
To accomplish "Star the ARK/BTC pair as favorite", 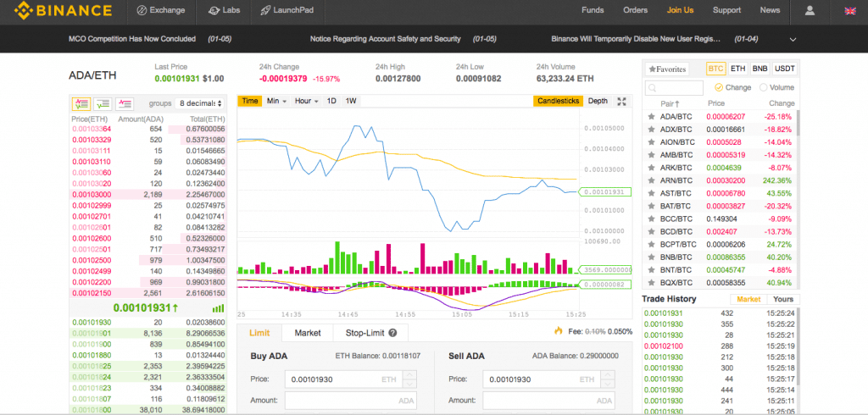I will 652,168.
